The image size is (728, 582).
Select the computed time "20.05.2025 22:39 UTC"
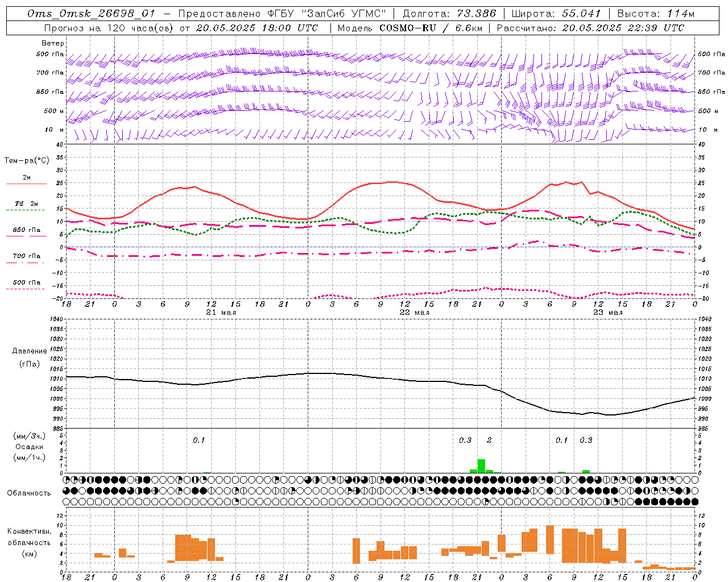(x=623, y=28)
